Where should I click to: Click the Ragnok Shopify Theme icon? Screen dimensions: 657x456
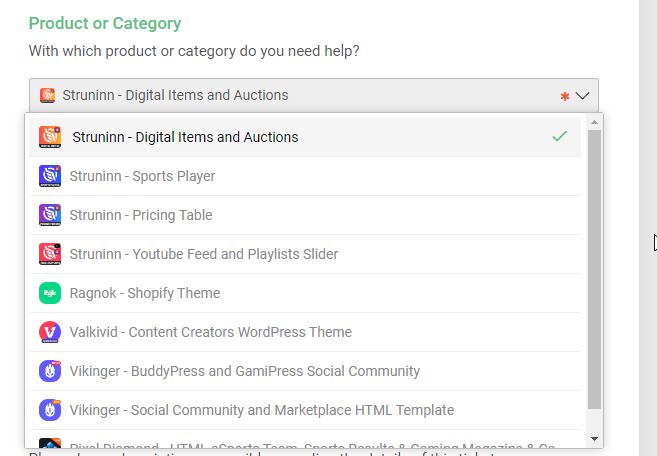[50, 293]
